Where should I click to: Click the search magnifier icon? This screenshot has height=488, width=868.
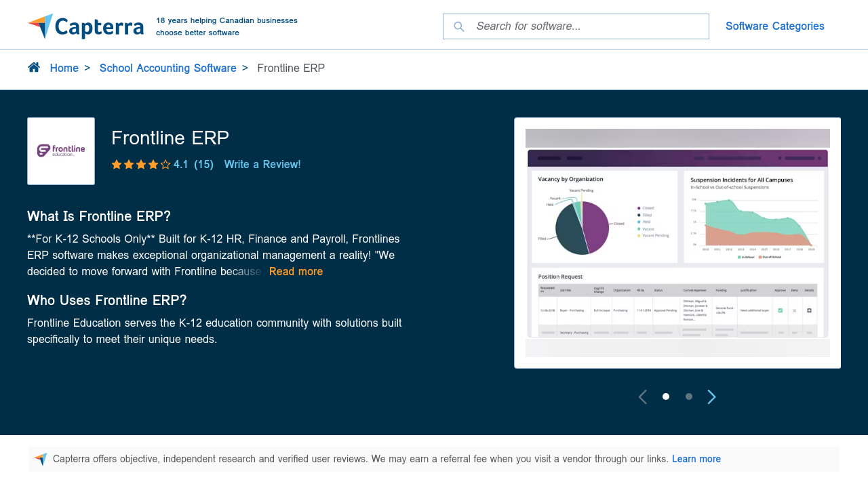(459, 26)
